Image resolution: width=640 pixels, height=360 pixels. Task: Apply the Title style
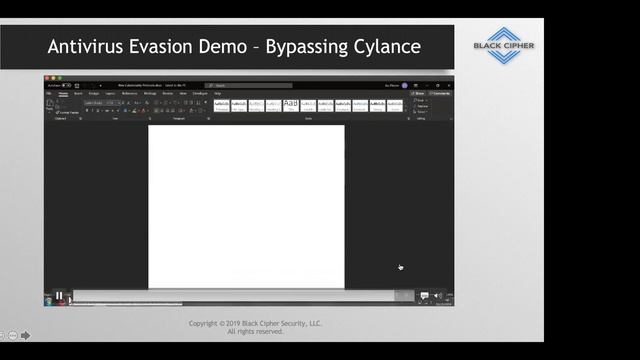click(291, 106)
